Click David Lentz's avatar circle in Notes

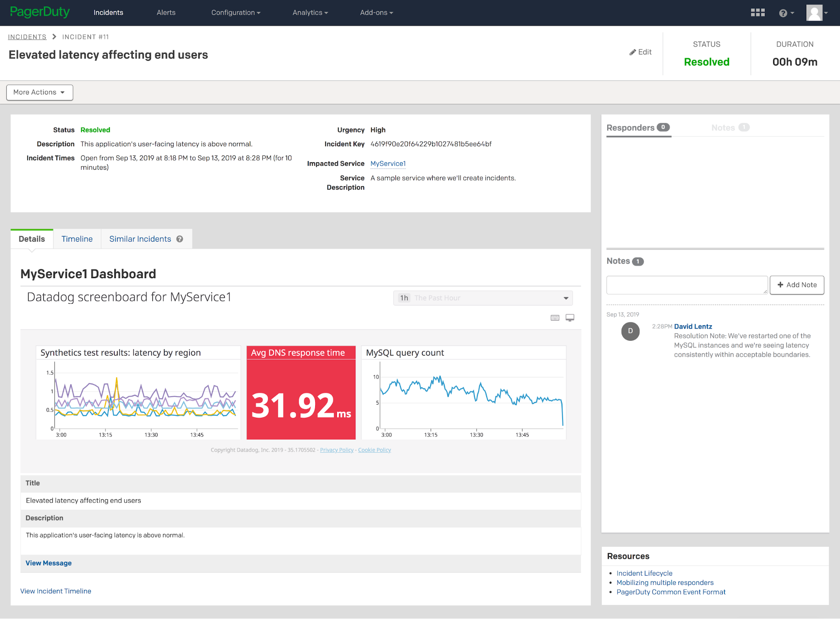coord(630,331)
